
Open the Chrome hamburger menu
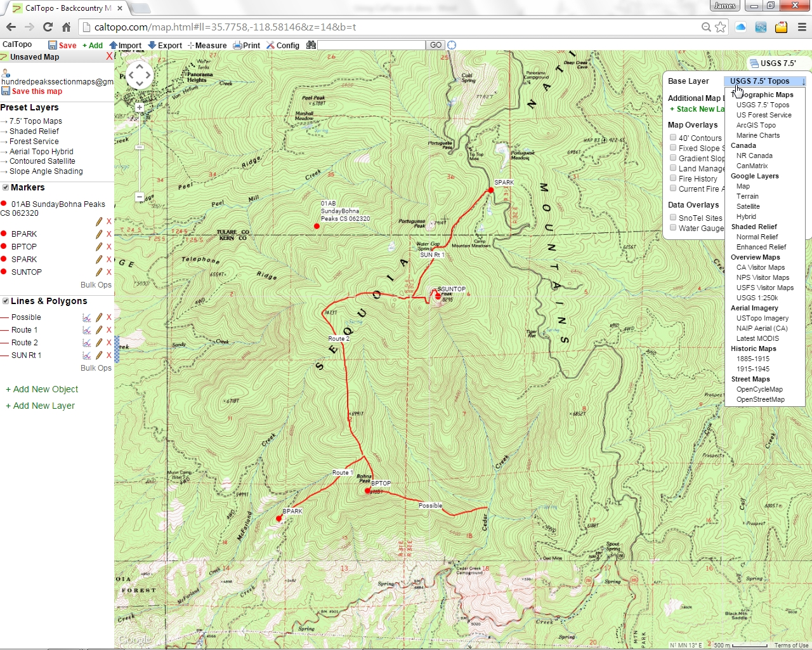802,27
